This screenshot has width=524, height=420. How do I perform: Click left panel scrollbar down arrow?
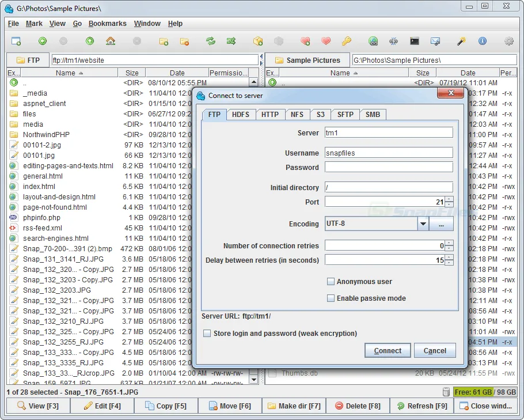[253, 379]
